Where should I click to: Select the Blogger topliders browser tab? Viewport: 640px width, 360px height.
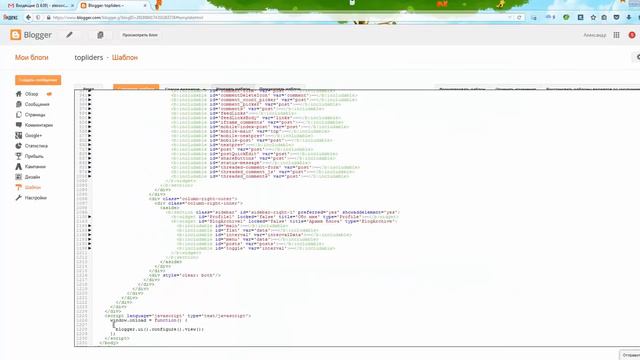click(113, 6)
